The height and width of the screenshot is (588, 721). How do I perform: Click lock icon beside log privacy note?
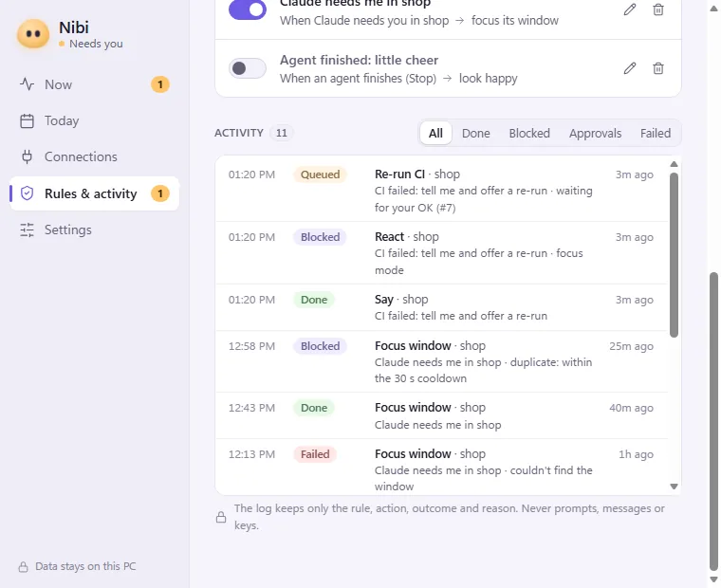click(221, 517)
